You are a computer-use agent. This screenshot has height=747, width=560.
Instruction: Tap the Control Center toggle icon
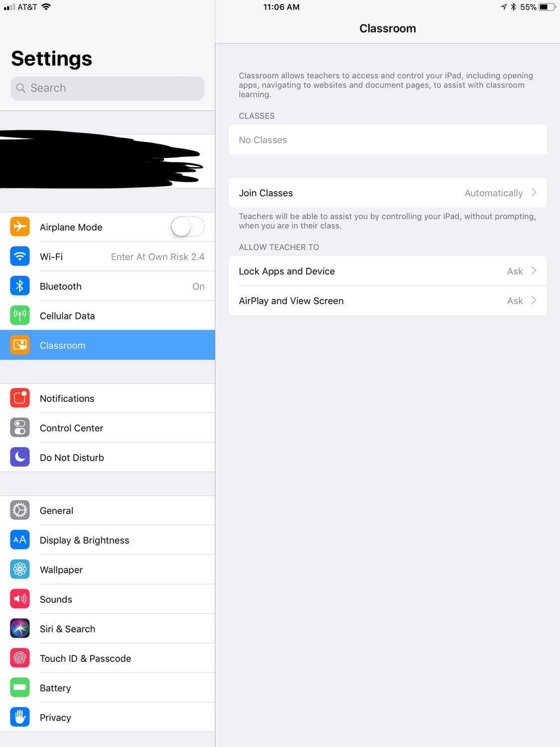pos(20,428)
